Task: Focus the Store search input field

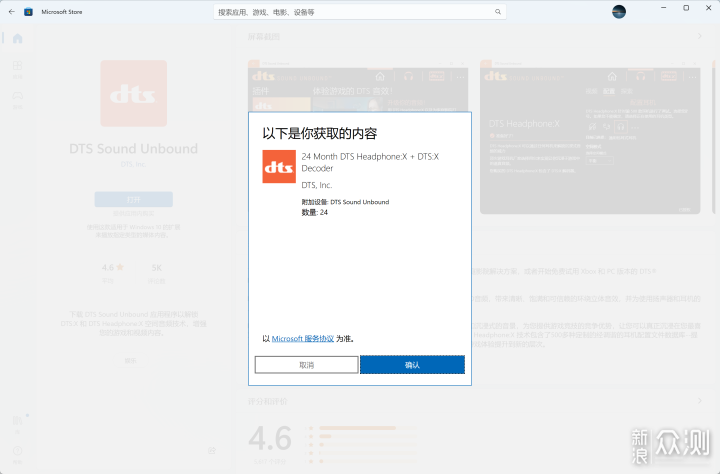Action: (360, 12)
